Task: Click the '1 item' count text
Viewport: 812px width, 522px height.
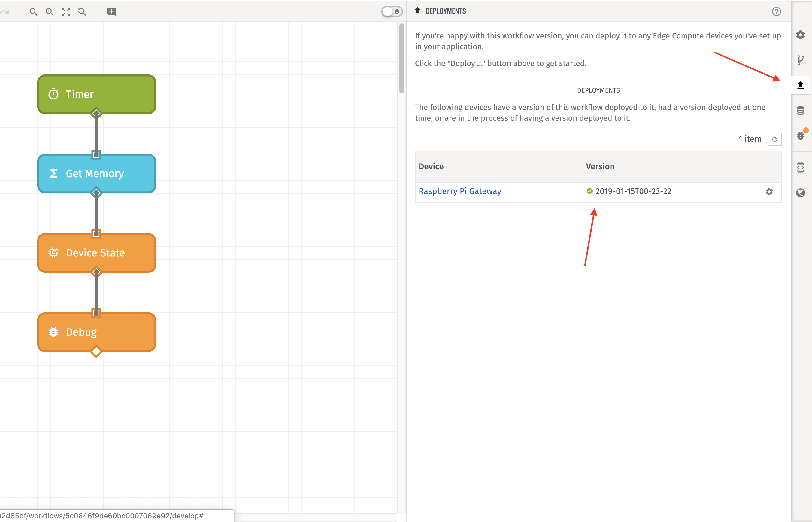Action: [x=750, y=139]
